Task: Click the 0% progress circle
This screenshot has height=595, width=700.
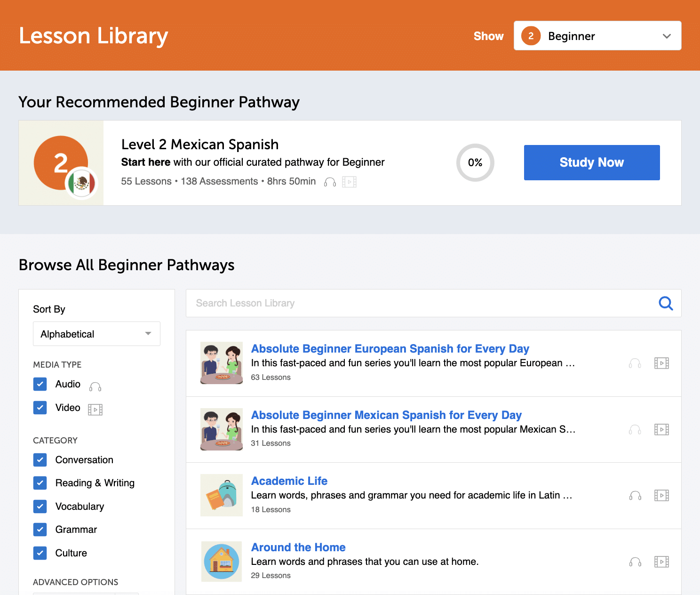Action: coord(475,163)
